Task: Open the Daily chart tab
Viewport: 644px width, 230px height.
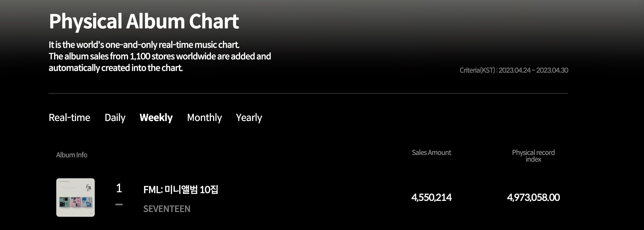Action: [115, 117]
